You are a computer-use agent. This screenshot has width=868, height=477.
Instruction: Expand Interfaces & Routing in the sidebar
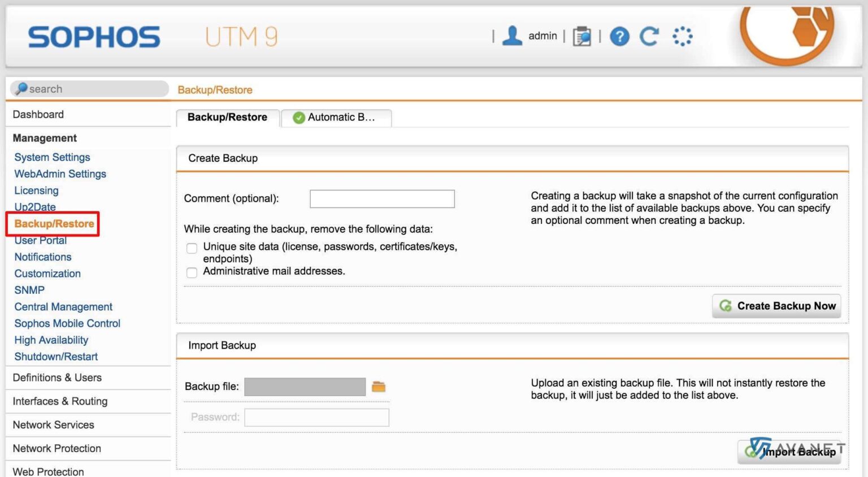point(60,401)
